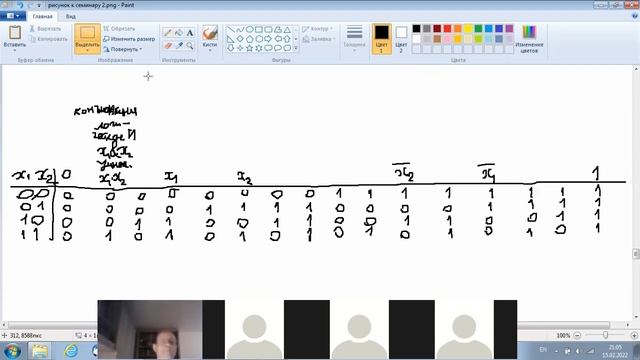Activate Цвет 2 background color
Viewport: 640px width, 360px height.
coord(401,39)
